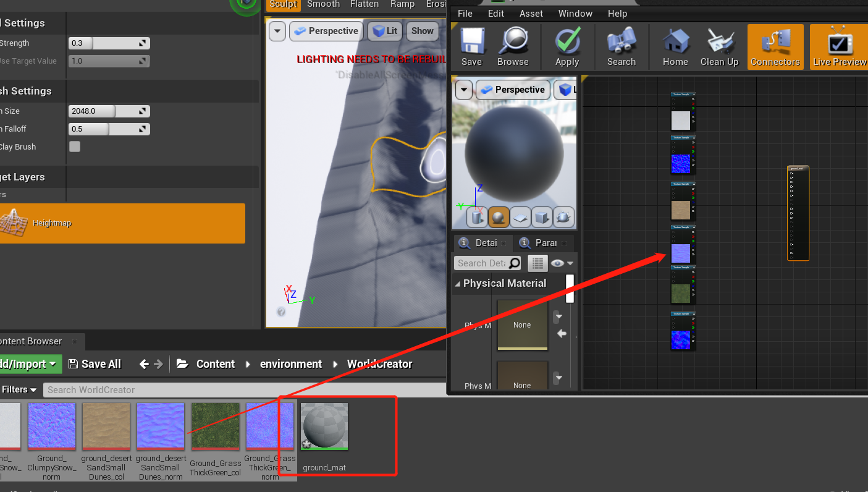Click Home in the material editor toolbar
The image size is (868, 492).
pyautogui.click(x=675, y=46)
